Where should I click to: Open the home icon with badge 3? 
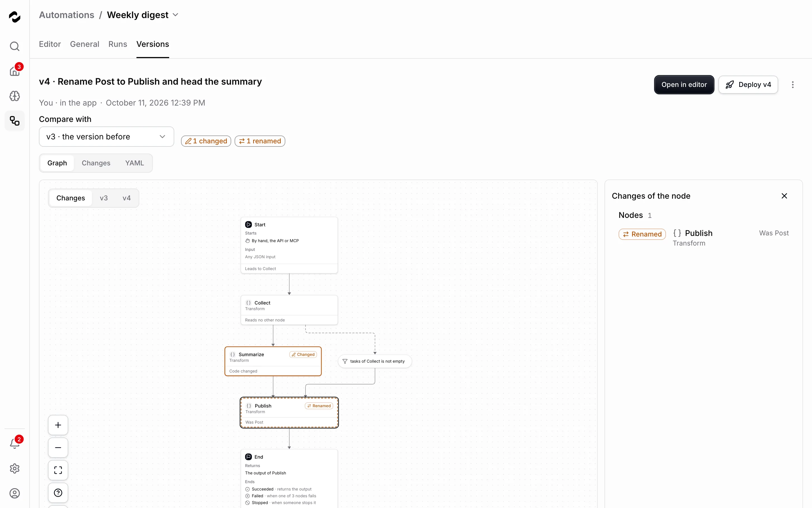point(14,71)
